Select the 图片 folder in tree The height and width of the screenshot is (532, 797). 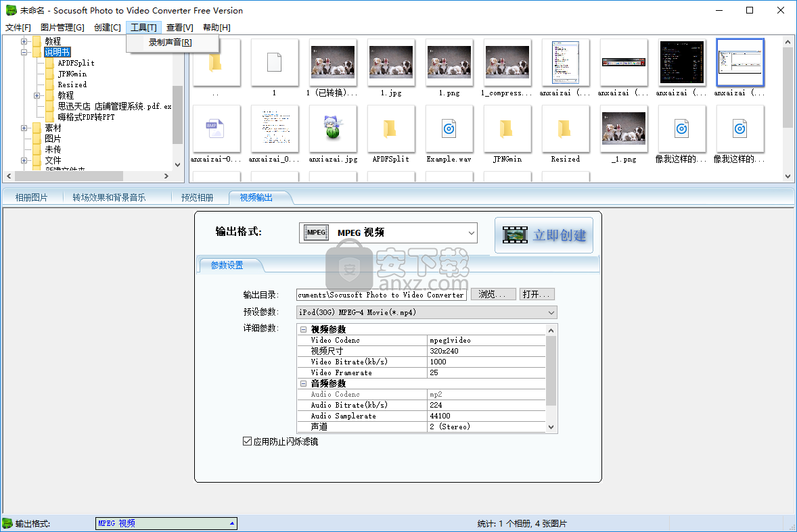[52, 139]
